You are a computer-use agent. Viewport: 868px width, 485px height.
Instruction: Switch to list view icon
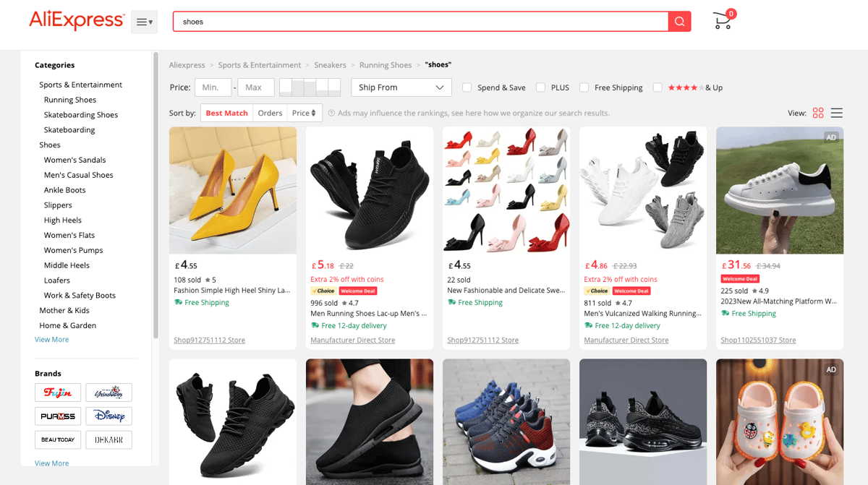coord(837,113)
